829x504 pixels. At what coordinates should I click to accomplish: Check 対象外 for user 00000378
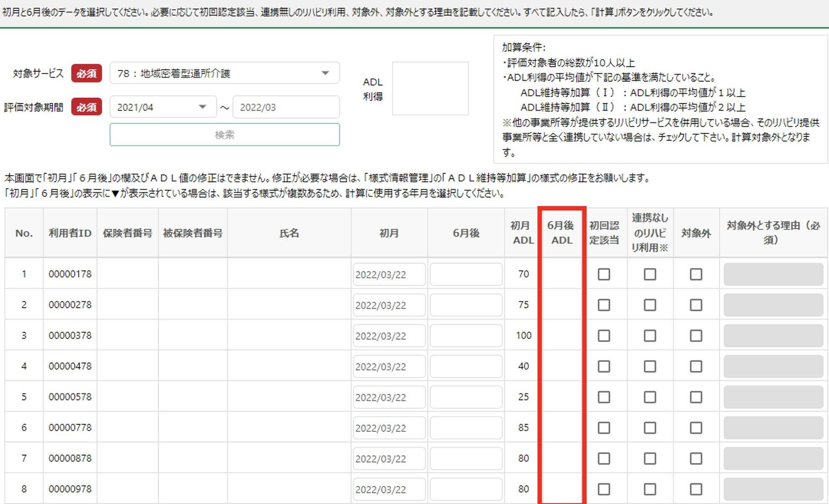pyautogui.click(x=696, y=335)
